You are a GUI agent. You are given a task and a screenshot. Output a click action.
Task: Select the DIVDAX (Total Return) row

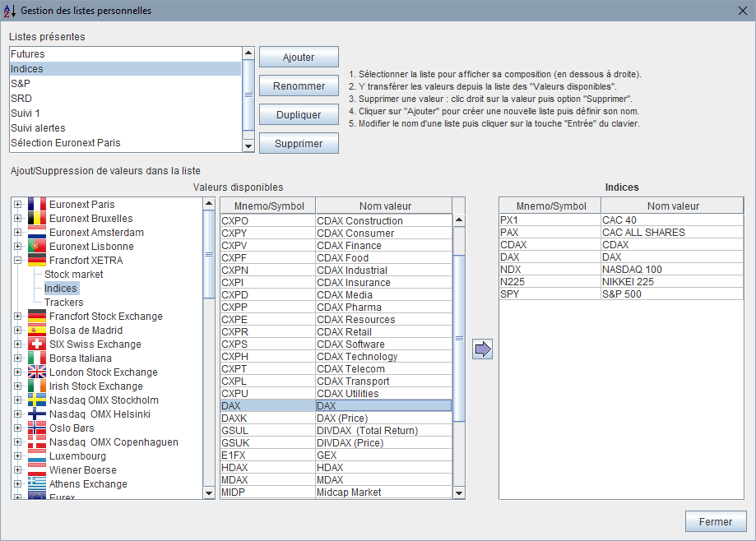click(x=336, y=431)
